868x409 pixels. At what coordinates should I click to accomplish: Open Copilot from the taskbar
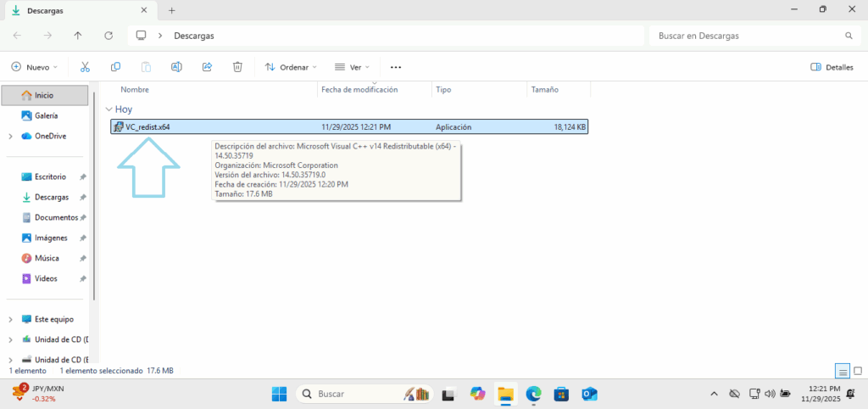[x=477, y=394]
